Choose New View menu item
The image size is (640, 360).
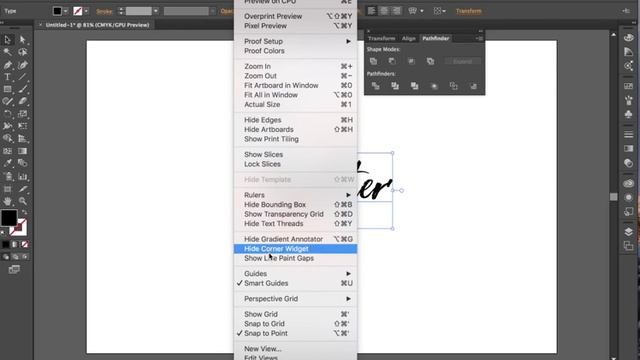pos(296,349)
